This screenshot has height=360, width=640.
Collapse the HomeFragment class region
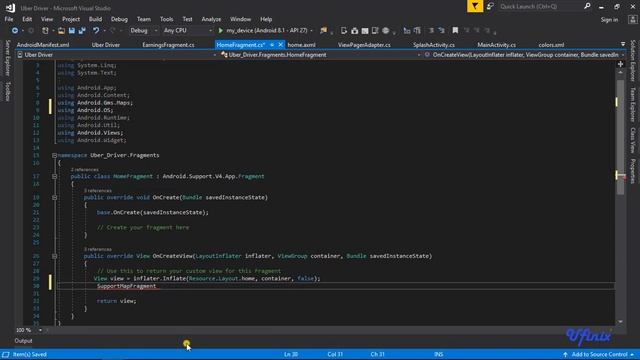pos(54,176)
